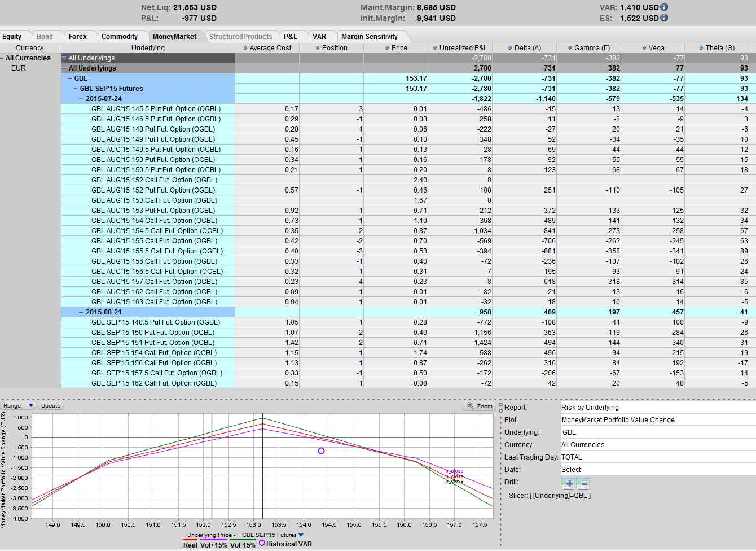
Task: Click the Date field showing Select
Action: pos(658,470)
